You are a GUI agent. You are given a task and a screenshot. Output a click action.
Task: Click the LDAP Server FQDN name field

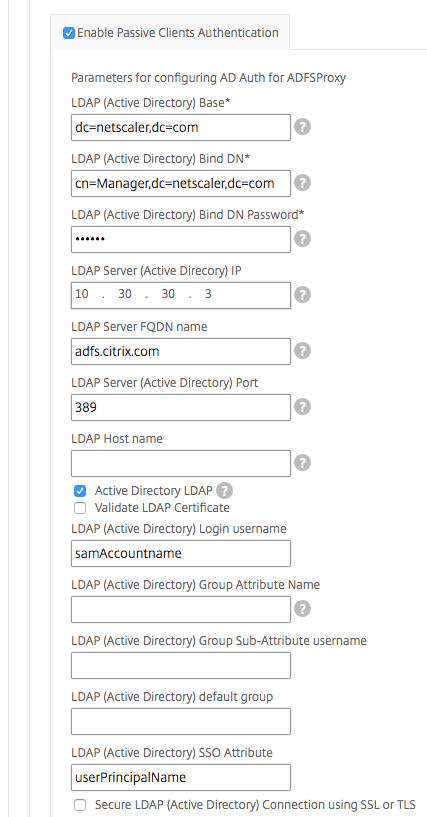(x=181, y=351)
